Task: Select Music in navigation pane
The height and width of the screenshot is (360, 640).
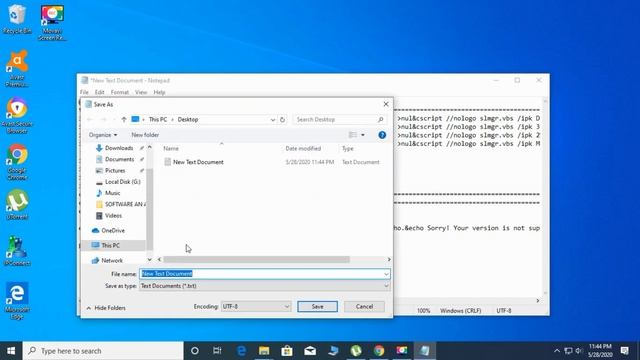Action: coord(112,193)
